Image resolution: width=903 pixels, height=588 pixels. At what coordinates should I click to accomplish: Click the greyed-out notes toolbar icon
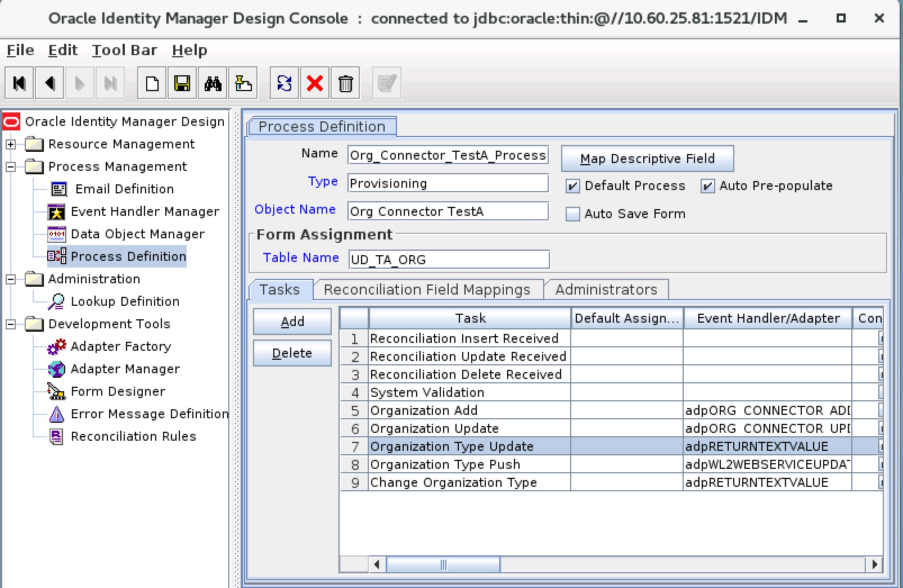(x=387, y=84)
